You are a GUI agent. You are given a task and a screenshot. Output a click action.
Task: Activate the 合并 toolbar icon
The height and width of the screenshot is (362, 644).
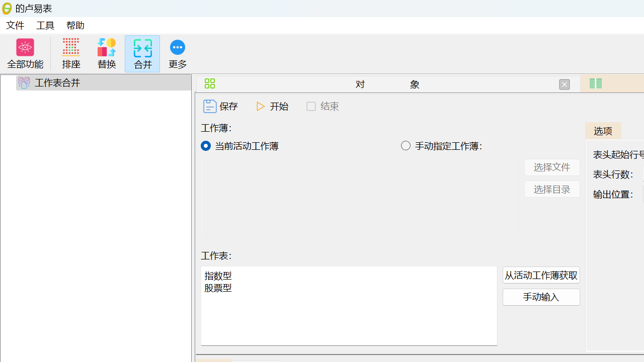tap(142, 53)
